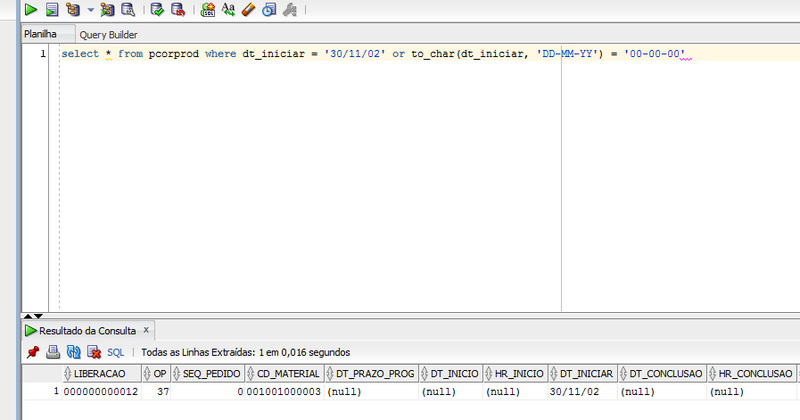Expand the Explain Plan dropdown arrow
This screenshot has width=800, height=420.
[90, 10]
